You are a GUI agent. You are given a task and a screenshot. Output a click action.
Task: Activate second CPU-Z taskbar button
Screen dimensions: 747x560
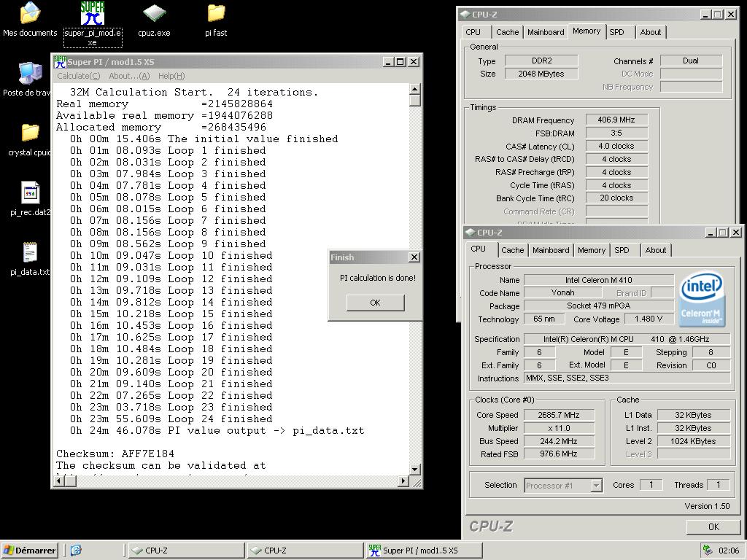click(305, 551)
